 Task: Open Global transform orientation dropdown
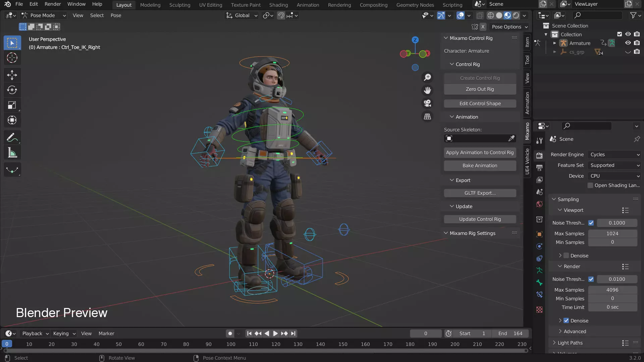(241, 15)
